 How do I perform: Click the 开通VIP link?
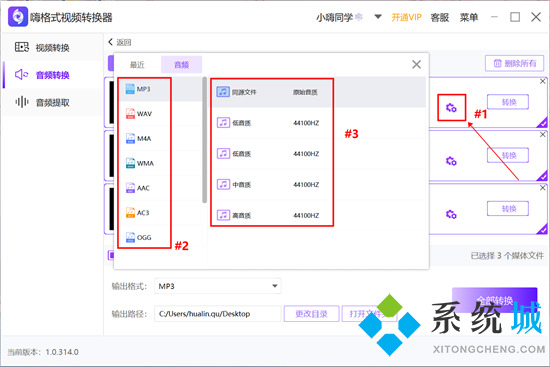point(407,17)
